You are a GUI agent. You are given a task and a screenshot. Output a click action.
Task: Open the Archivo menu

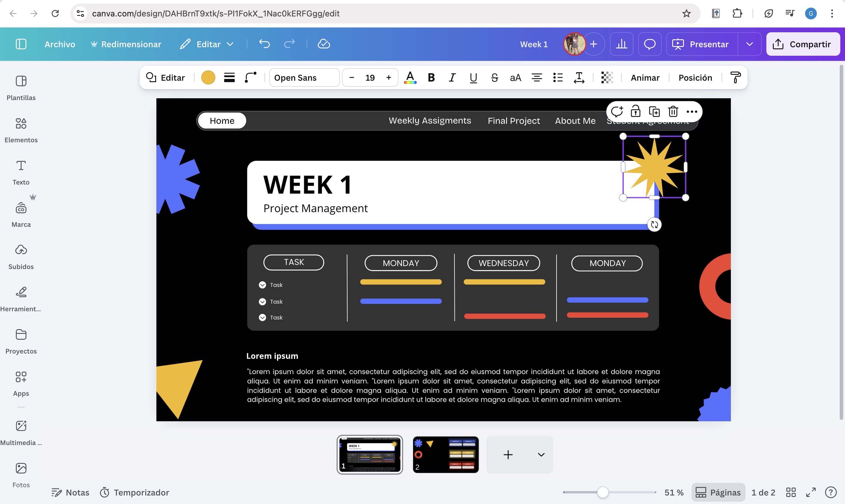click(x=60, y=44)
